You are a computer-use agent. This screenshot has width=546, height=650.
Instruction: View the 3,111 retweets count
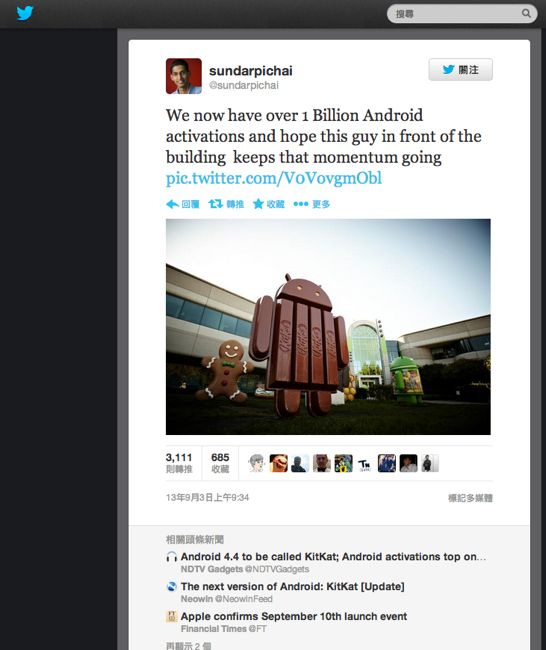(x=179, y=463)
